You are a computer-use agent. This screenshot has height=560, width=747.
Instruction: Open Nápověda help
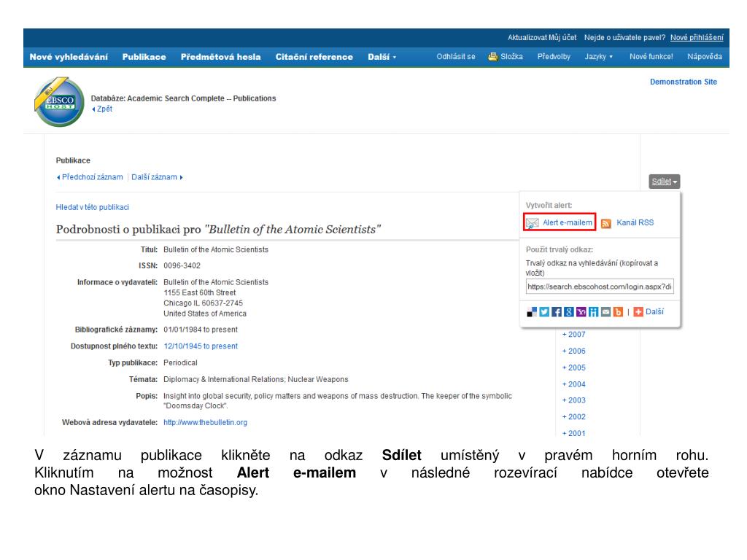tap(705, 57)
